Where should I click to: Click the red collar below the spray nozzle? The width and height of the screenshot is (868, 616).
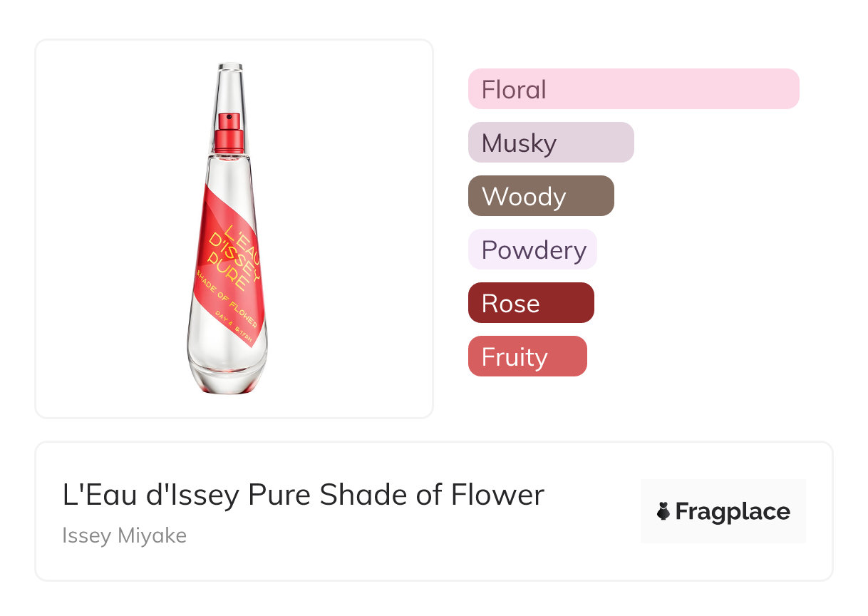click(x=229, y=140)
